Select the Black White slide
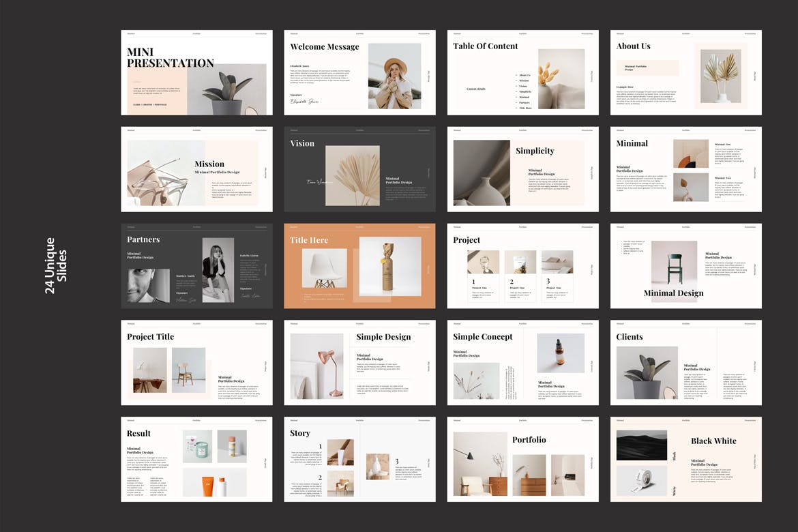The image size is (798, 532). tap(685, 460)
